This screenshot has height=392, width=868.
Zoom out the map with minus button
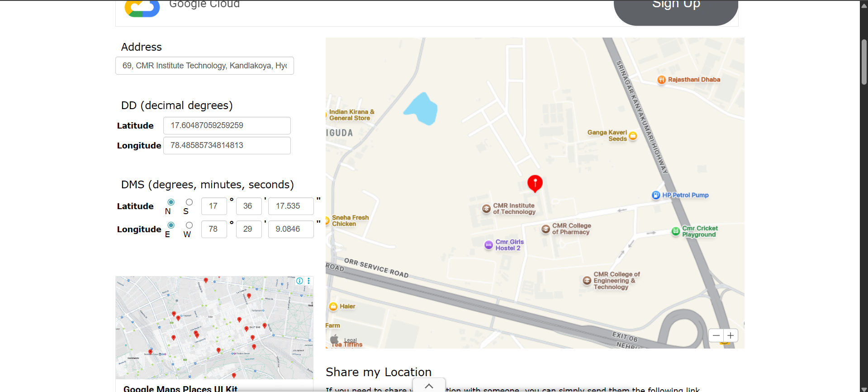[x=716, y=335]
